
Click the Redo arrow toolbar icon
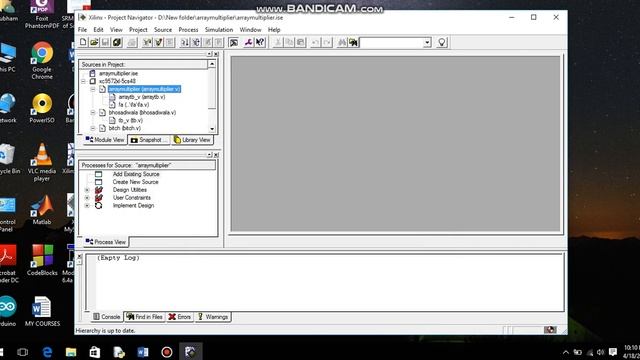click(x=327, y=42)
